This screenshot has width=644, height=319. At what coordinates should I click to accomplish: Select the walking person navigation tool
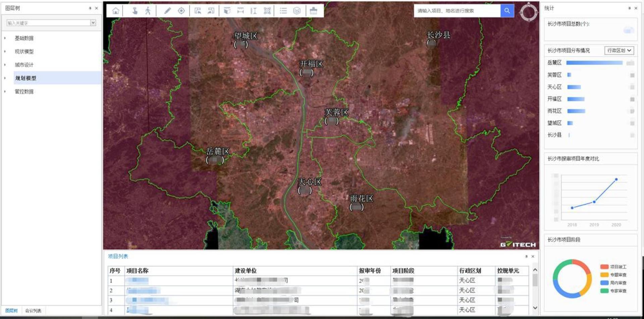(x=148, y=11)
